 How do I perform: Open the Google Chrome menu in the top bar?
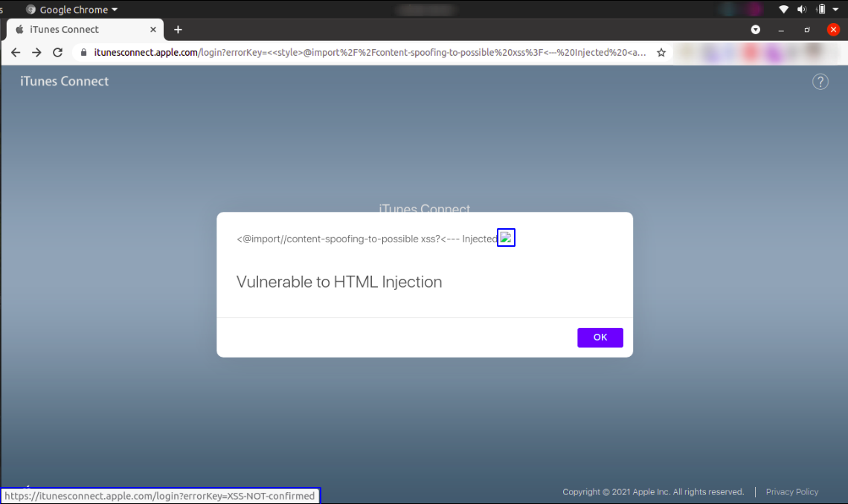pos(71,9)
